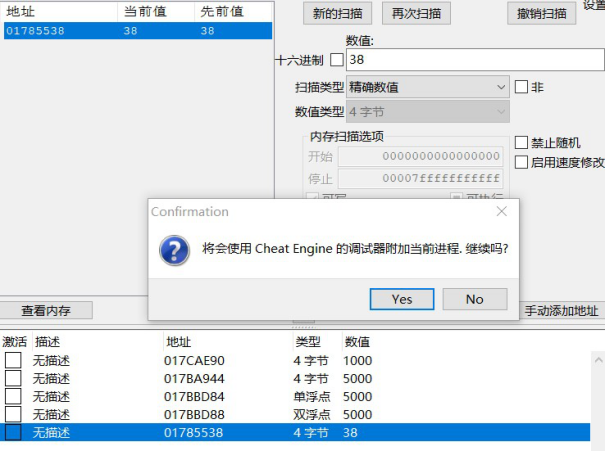Toggle the 十六进制 checkbox
The height and width of the screenshot is (452, 605).
pyautogui.click(x=337, y=60)
